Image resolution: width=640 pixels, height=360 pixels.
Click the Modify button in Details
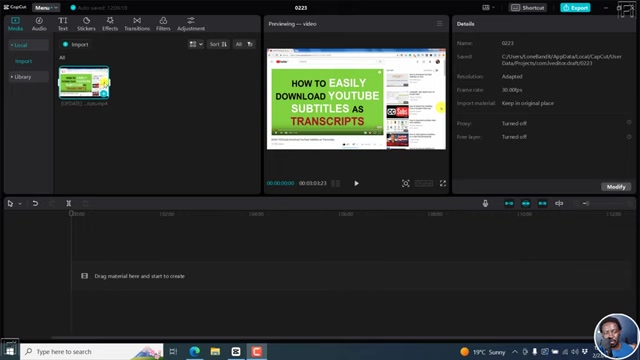click(616, 187)
